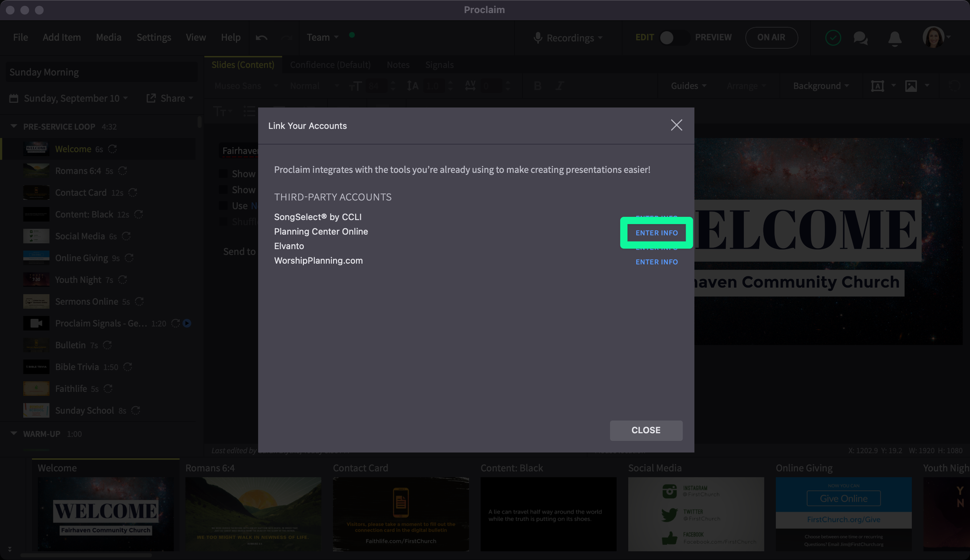Click the play icon on Proclaim Signals item
This screenshot has height=560, width=970.
[187, 323]
